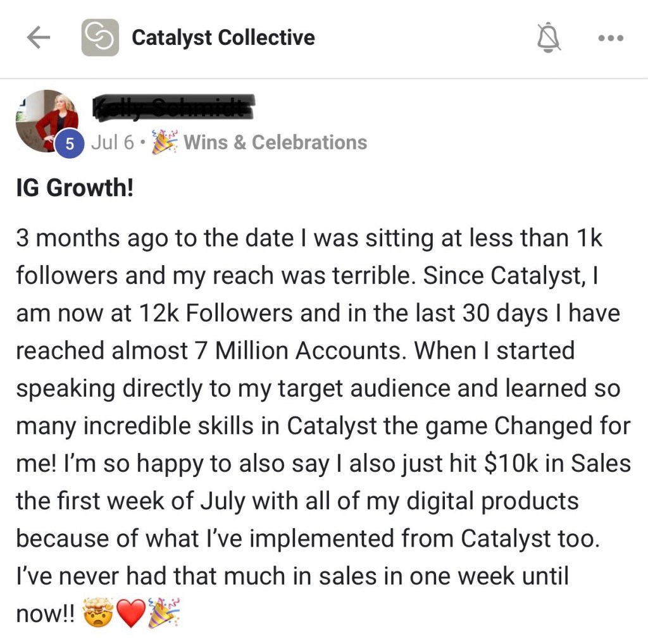
Task: Go back using the left arrow
Action: pyautogui.click(x=39, y=38)
